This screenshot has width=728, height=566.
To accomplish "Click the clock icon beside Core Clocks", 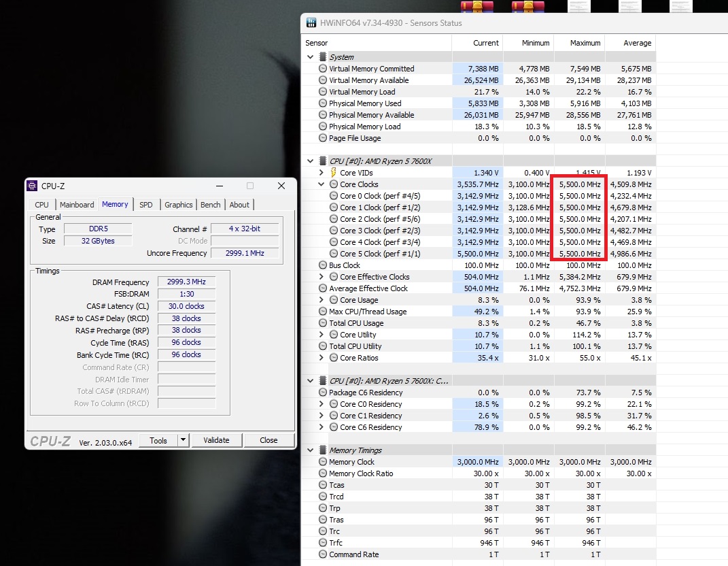I will [x=333, y=184].
